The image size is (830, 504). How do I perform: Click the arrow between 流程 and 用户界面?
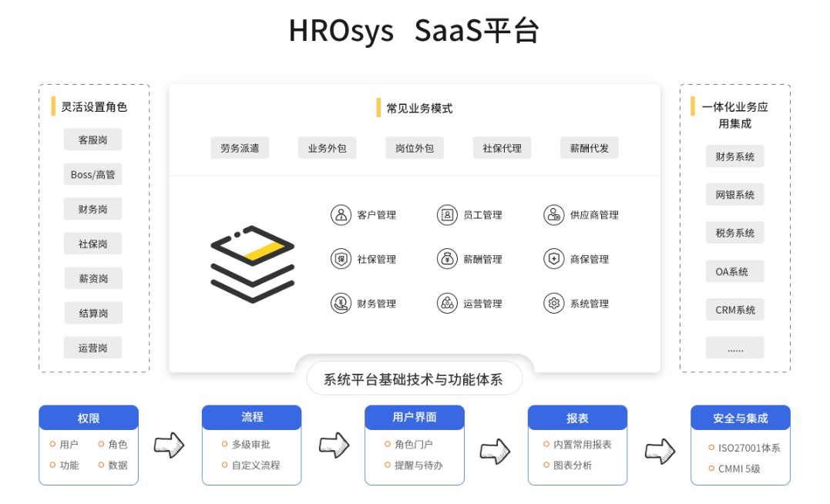333,444
